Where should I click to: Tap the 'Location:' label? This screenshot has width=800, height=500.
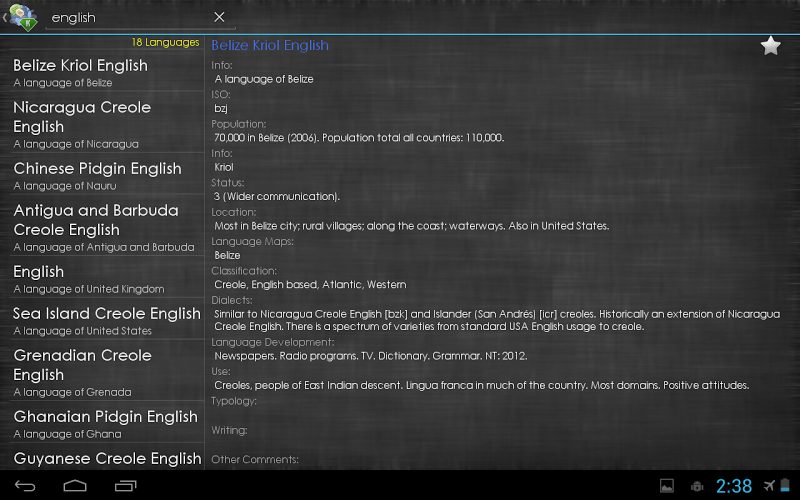[234, 212]
